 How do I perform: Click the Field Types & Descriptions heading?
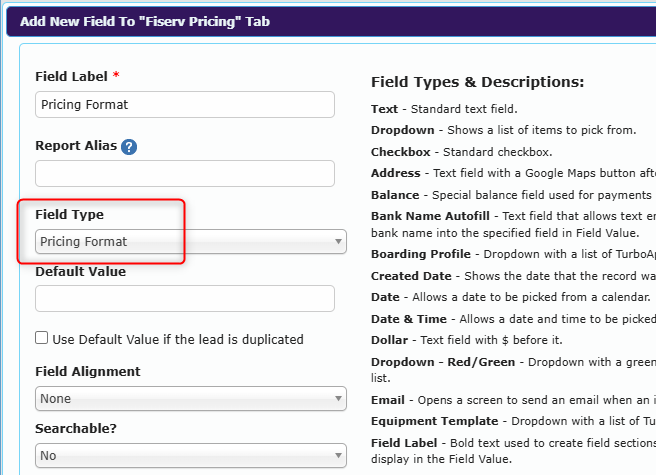[477, 82]
